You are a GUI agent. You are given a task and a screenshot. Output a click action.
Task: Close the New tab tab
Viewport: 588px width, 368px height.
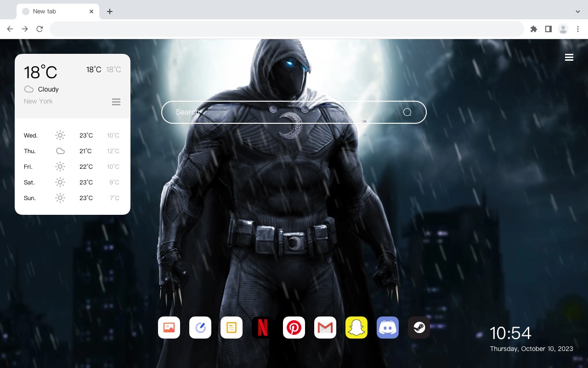(x=92, y=11)
